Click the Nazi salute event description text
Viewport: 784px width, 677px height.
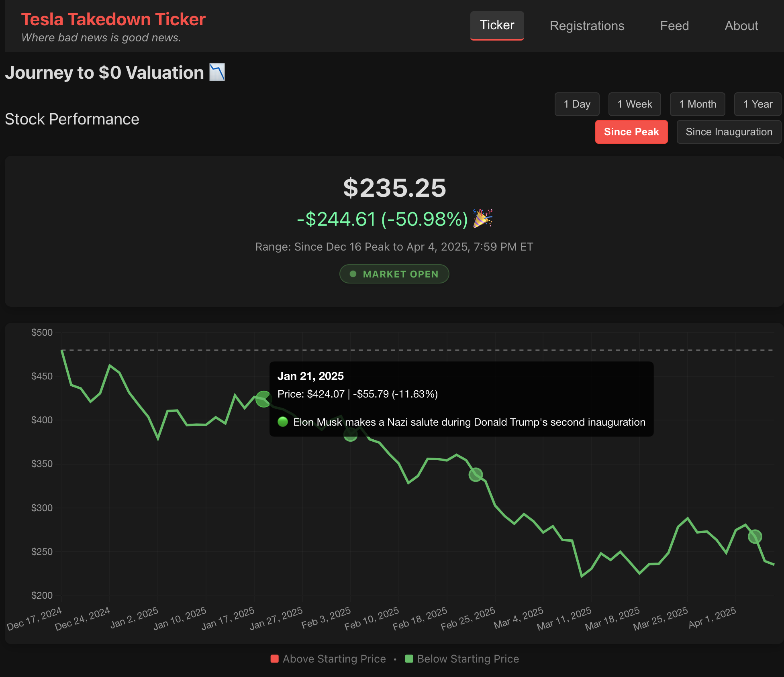click(469, 422)
